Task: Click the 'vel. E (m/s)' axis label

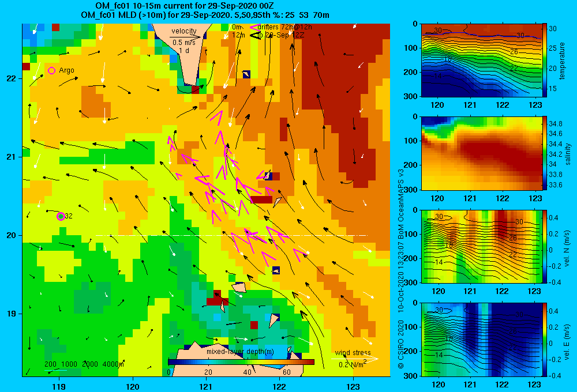Action: click(567, 341)
